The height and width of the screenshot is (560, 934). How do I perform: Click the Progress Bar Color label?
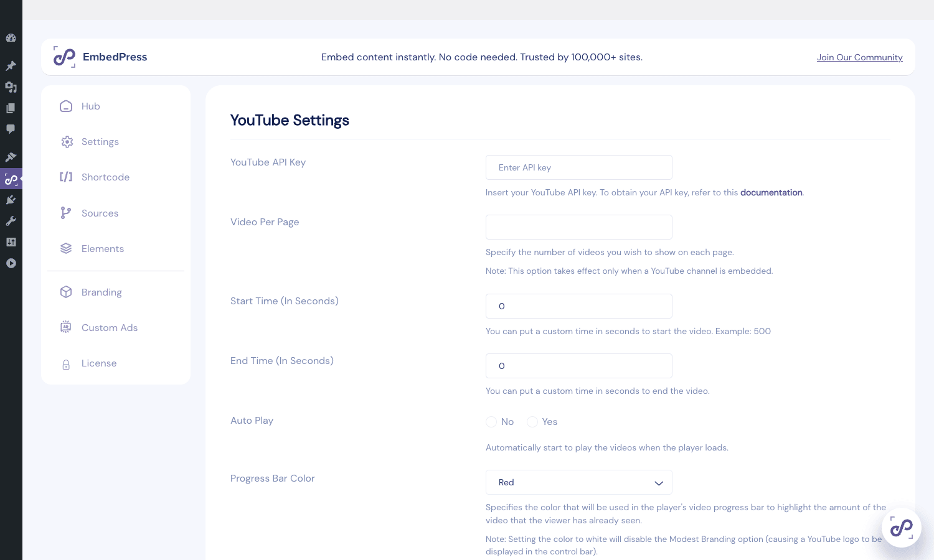click(x=273, y=478)
